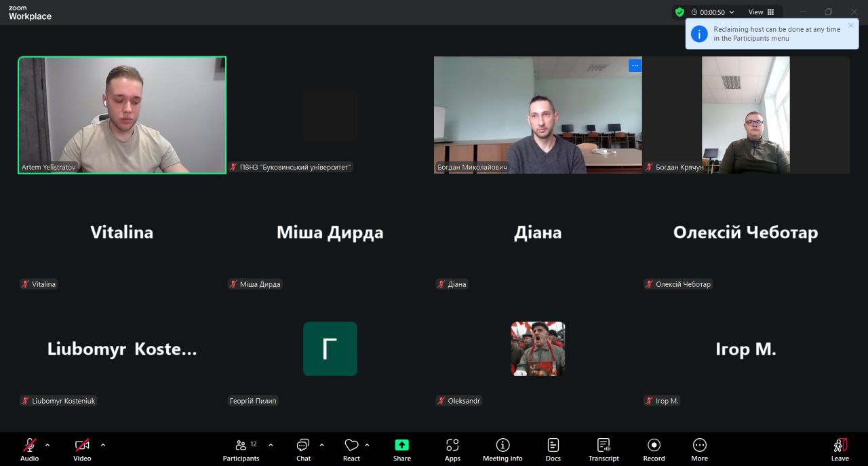The width and height of the screenshot is (868, 466).
Task: Open the Docs tool
Action: point(553,449)
